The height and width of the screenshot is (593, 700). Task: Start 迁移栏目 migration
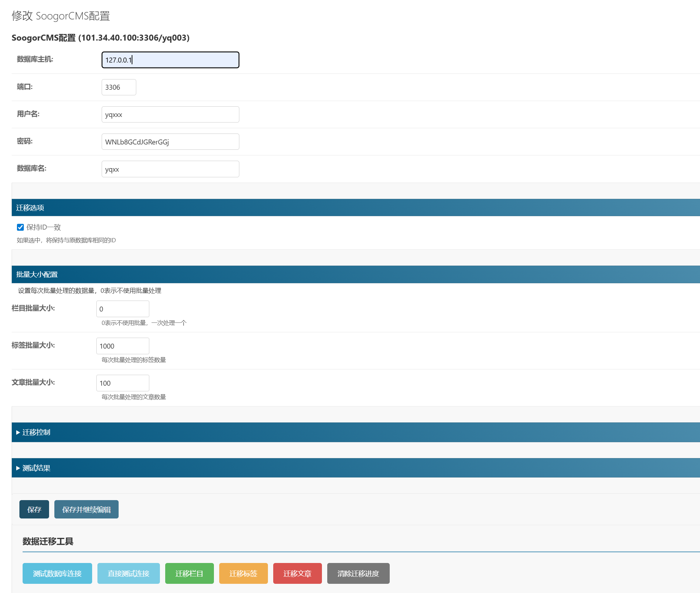pyautogui.click(x=189, y=573)
